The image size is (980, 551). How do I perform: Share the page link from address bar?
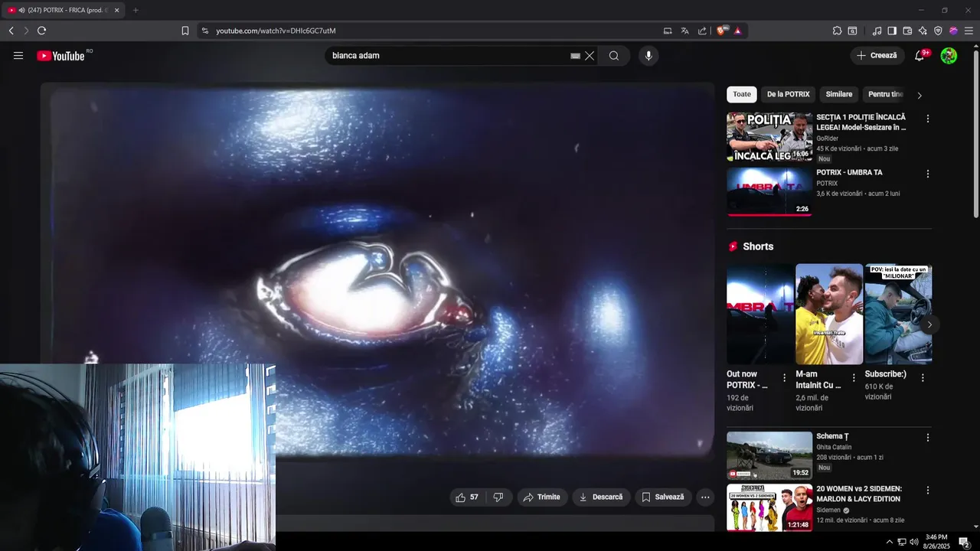(702, 31)
